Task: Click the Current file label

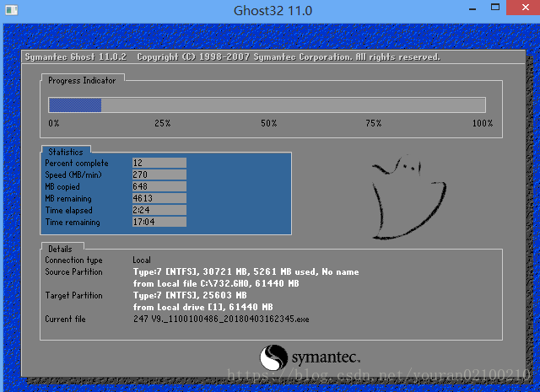Action: pyautogui.click(x=65, y=319)
